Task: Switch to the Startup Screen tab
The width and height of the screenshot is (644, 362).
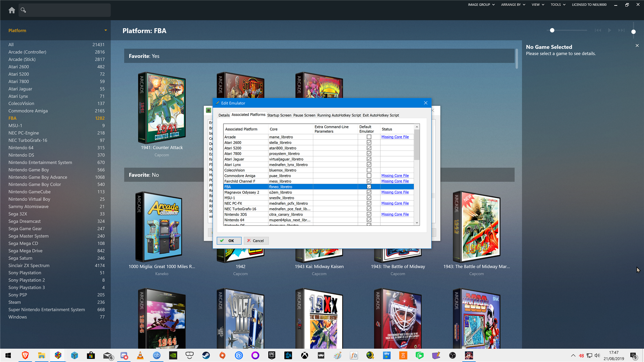Action: click(279, 115)
